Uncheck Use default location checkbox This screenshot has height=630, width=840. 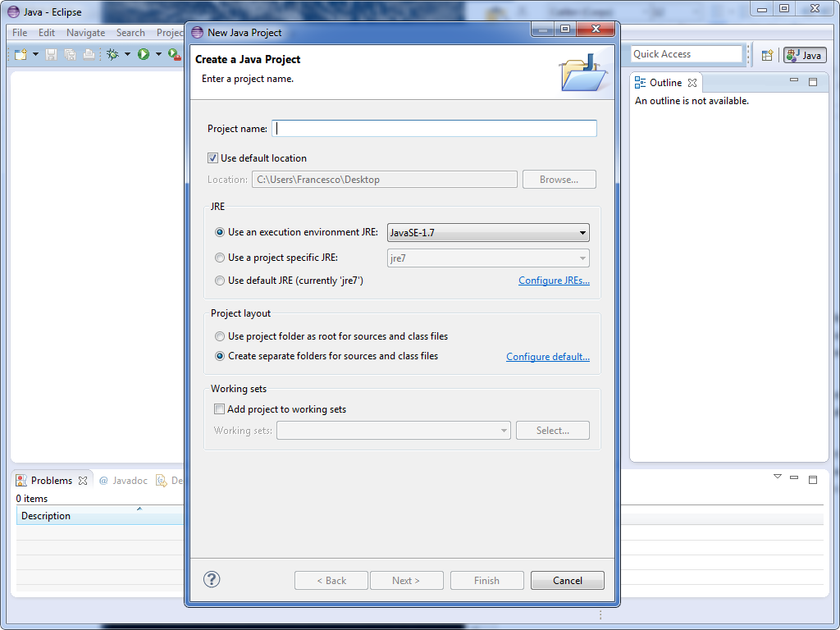tap(212, 158)
